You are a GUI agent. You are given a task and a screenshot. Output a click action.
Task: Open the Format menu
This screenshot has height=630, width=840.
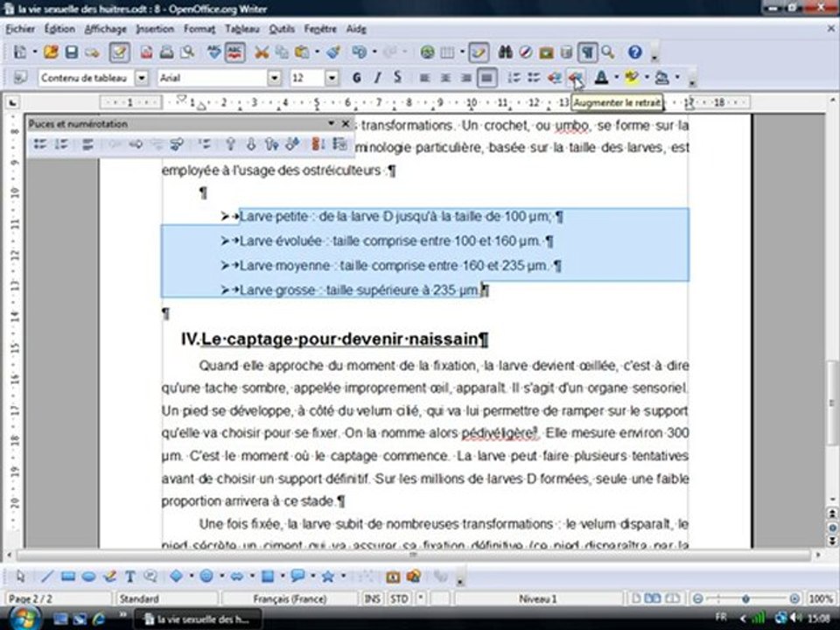click(199, 29)
